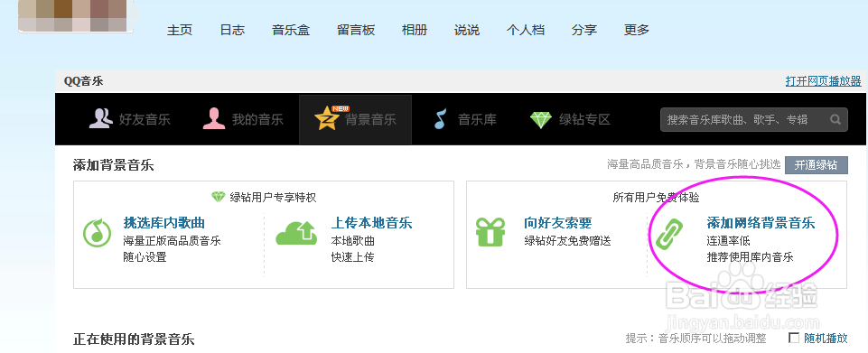The image size is (868, 353).
Task: Click the green chain link icon
Action: click(x=669, y=233)
